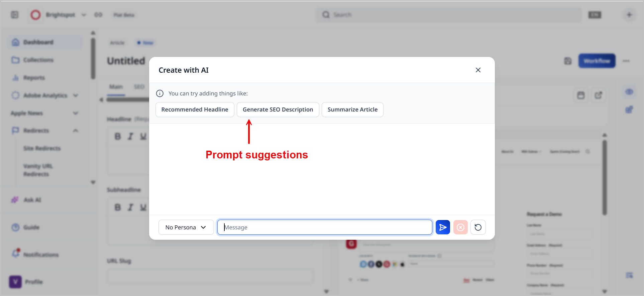Click the send message arrow icon
Viewport: 644px width, 296px height.
tap(443, 227)
